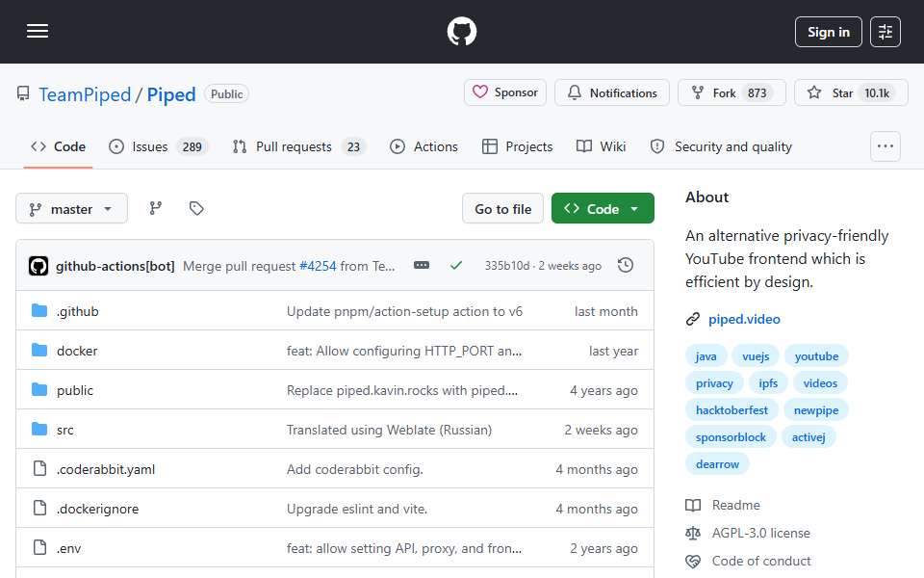The height and width of the screenshot is (578, 924).
Task: Select the newpipe topic tag
Action: (x=815, y=410)
